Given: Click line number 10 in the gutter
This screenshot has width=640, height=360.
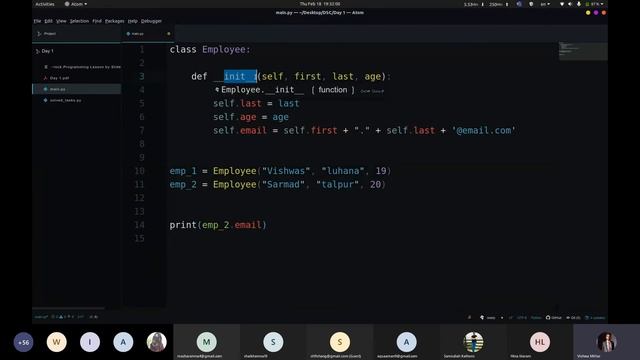Looking at the screenshot, I should [140, 171].
